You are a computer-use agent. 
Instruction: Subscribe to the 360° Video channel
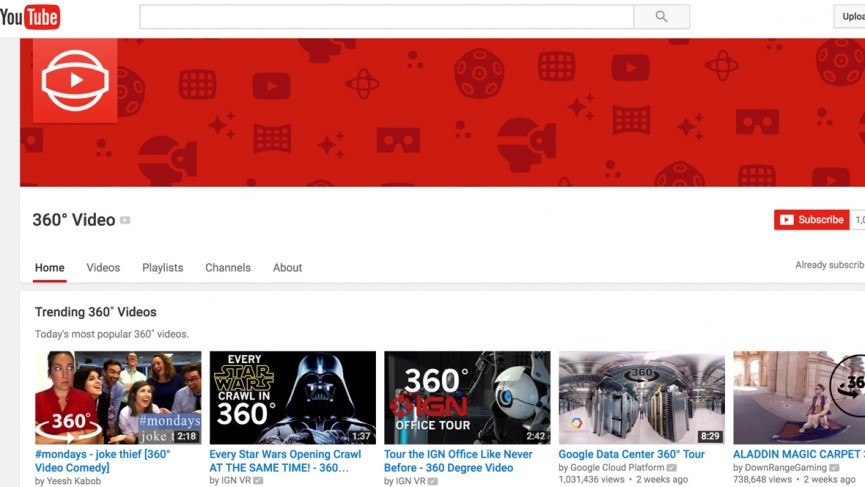tap(811, 220)
